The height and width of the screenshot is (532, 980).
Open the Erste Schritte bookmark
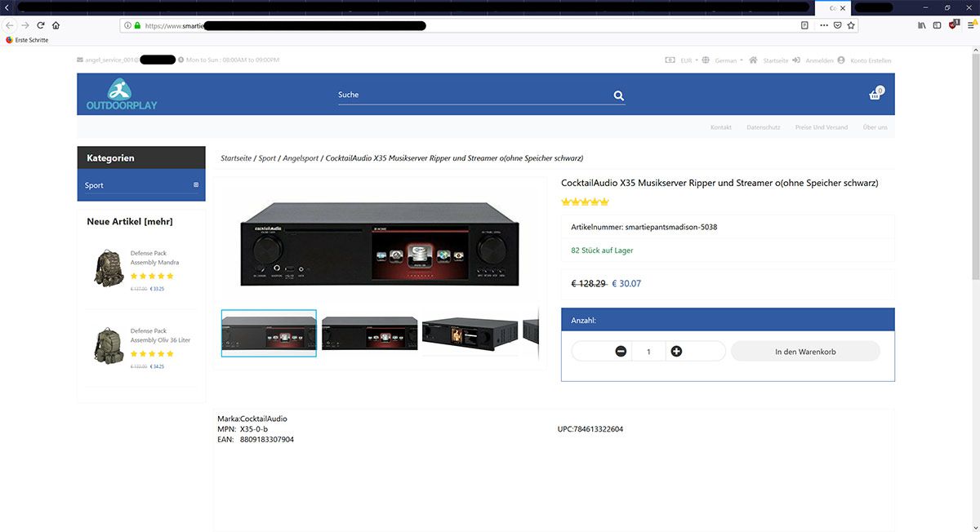click(x=27, y=40)
